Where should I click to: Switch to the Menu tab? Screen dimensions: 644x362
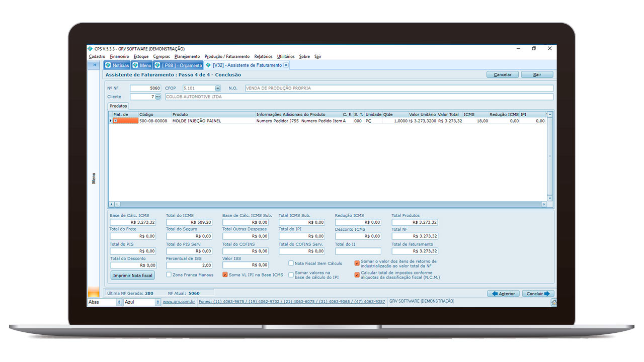[x=141, y=65]
